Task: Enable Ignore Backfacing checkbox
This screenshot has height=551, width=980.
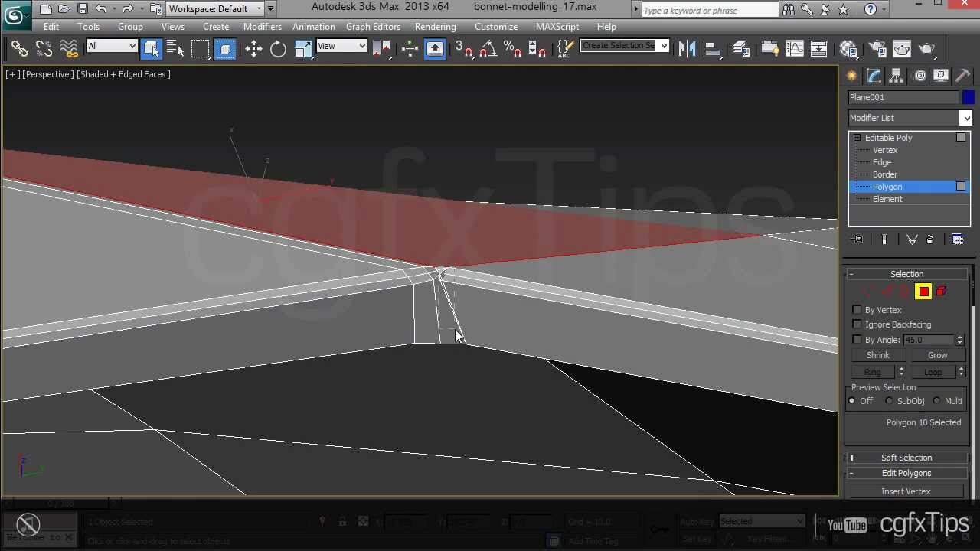Action: click(857, 324)
